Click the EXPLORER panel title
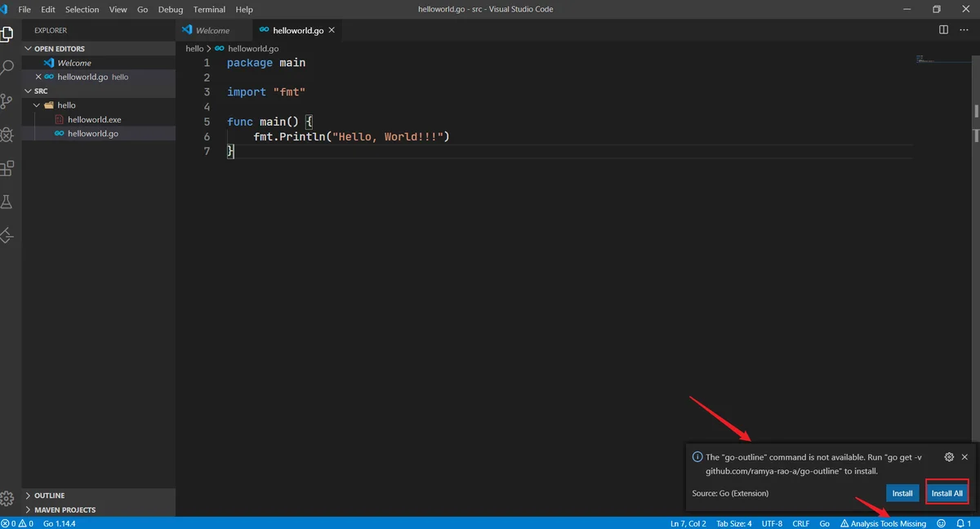 [51, 30]
